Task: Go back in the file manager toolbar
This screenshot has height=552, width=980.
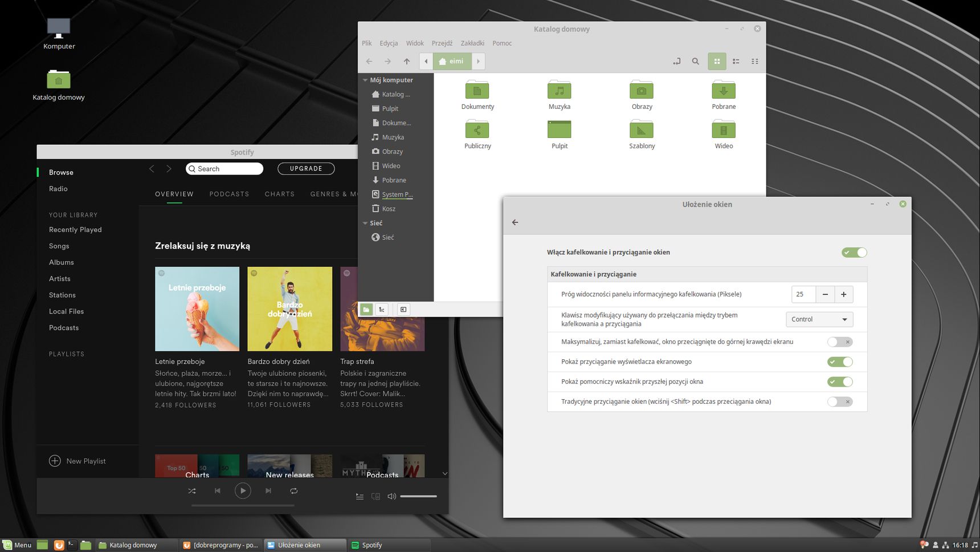Action: click(369, 61)
